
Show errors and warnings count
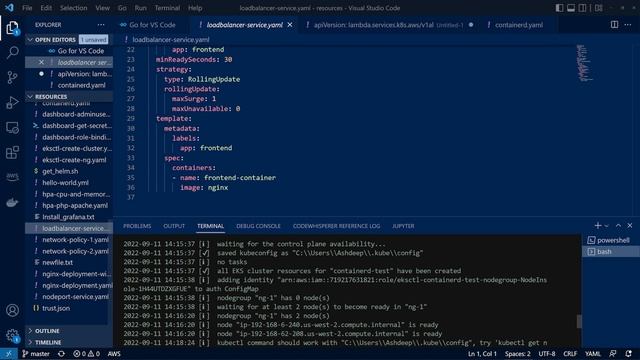tap(86, 354)
